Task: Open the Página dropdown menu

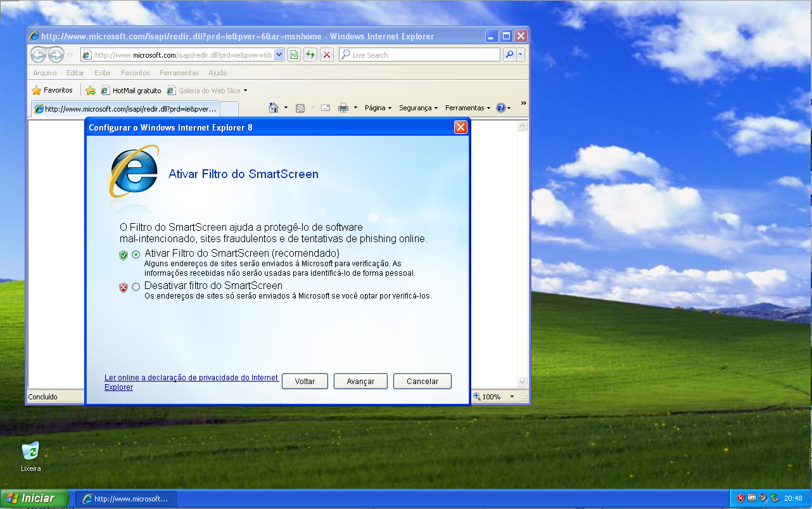Action: tap(378, 108)
